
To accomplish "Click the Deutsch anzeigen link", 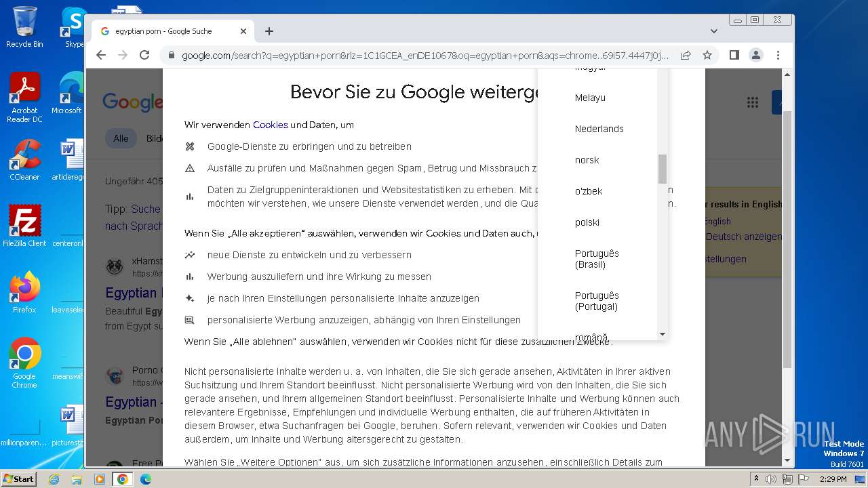I will (x=743, y=237).
